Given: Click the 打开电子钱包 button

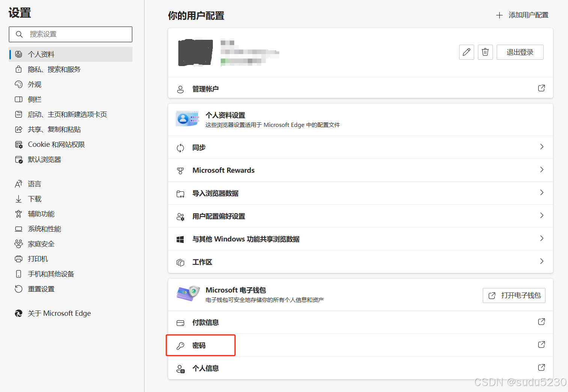Looking at the screenshot, I should (514, 296).
